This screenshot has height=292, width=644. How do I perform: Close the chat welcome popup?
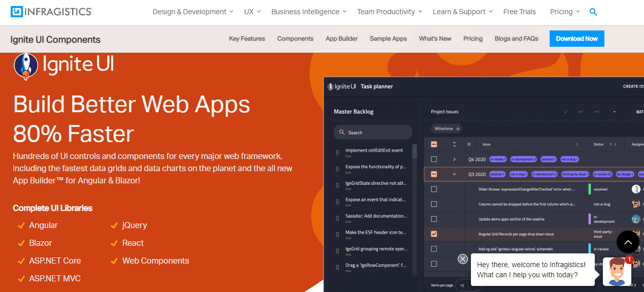point(463,259)
